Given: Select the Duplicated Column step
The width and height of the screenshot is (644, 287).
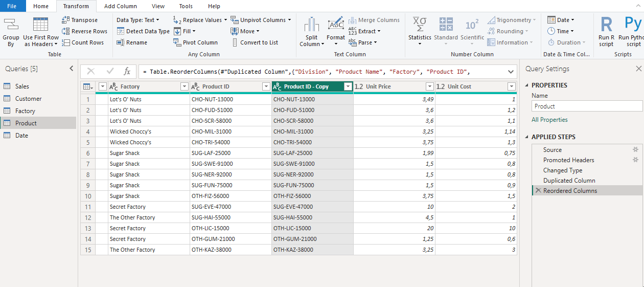Looking at the screenshot, I should (587, 181).
